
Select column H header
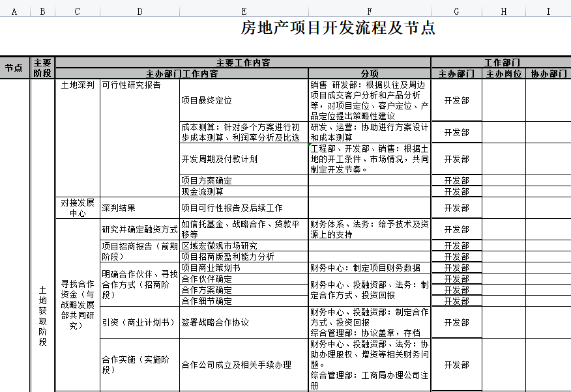pyautogui.click(x=504, y=12)
